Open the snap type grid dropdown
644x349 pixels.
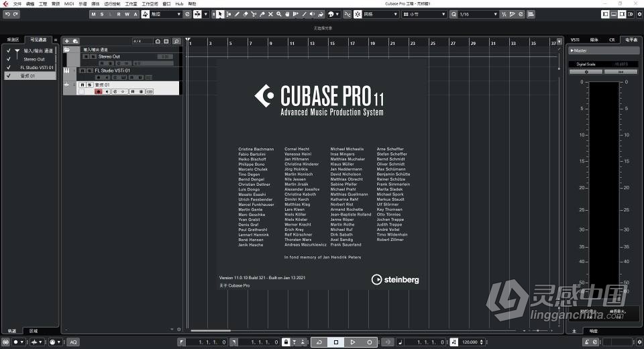[380, 14]
